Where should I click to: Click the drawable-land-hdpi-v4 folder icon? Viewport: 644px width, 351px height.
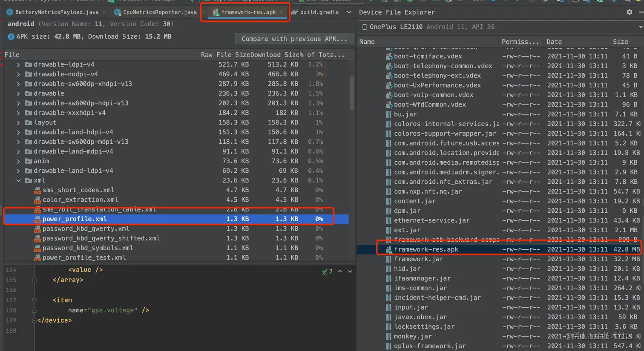(x=29, y=132)
